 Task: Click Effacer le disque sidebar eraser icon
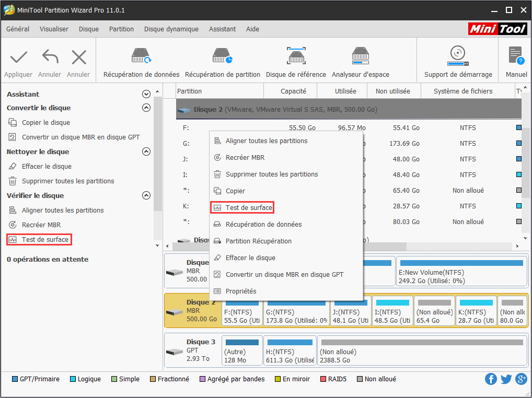[x=13, y=166]
